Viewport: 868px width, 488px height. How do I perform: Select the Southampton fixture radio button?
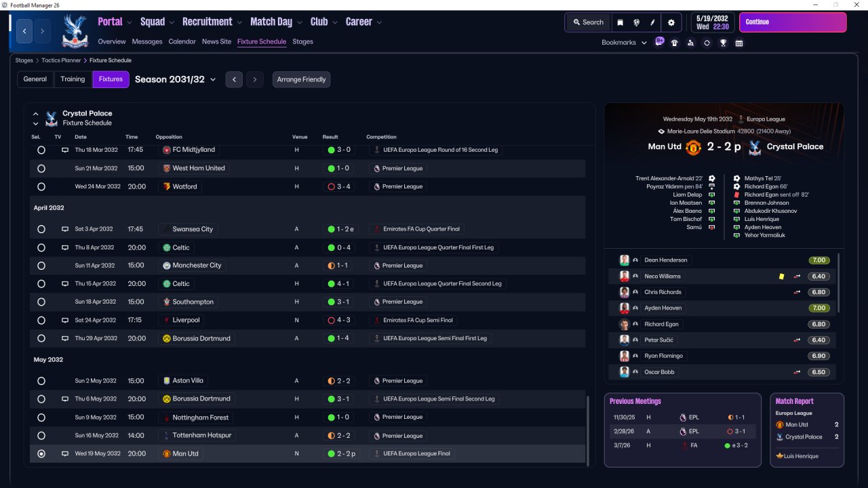(x=41, y=302)
